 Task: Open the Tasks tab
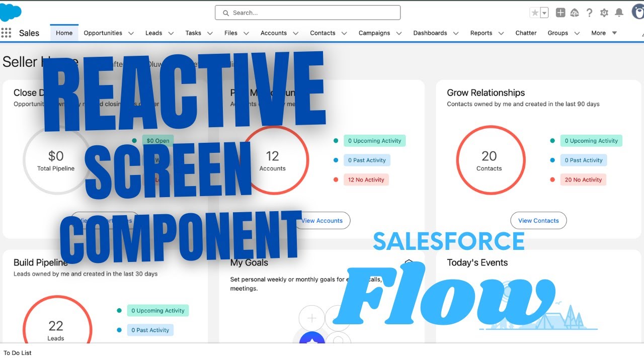193,33
